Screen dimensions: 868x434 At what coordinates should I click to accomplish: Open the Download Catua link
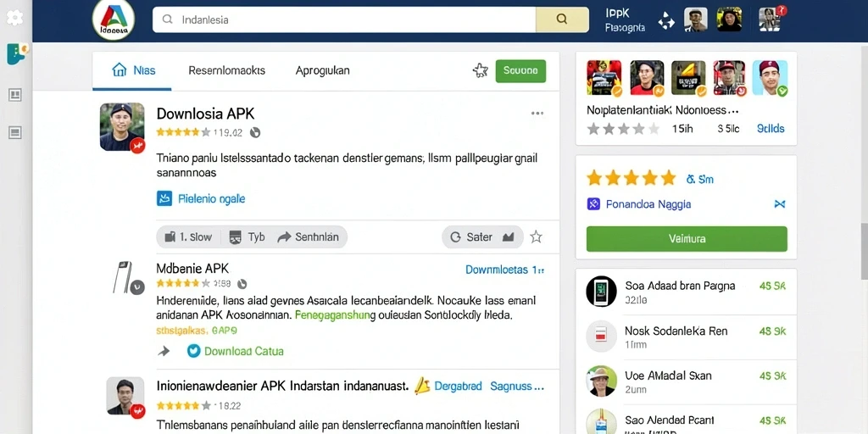pyautogui.click(x=243, y=351)
